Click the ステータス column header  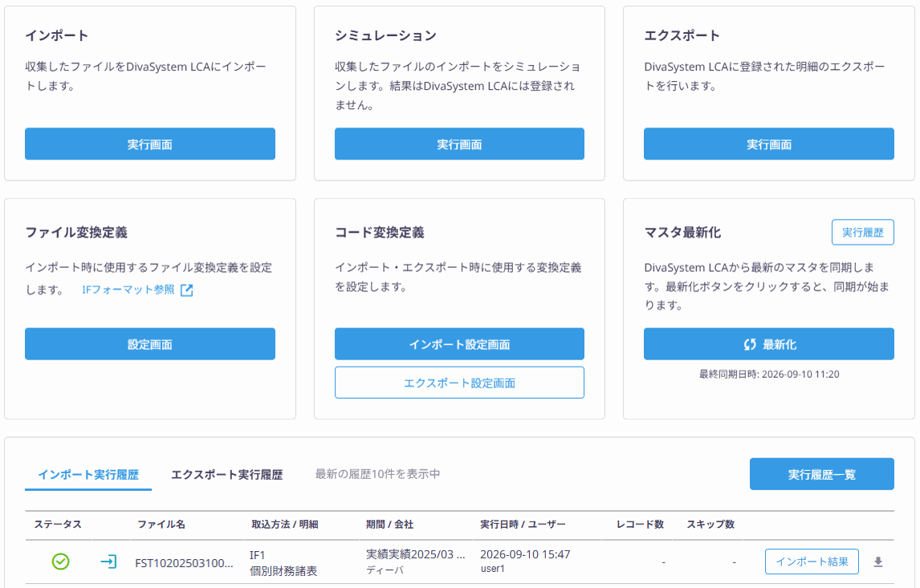[58, 524]
